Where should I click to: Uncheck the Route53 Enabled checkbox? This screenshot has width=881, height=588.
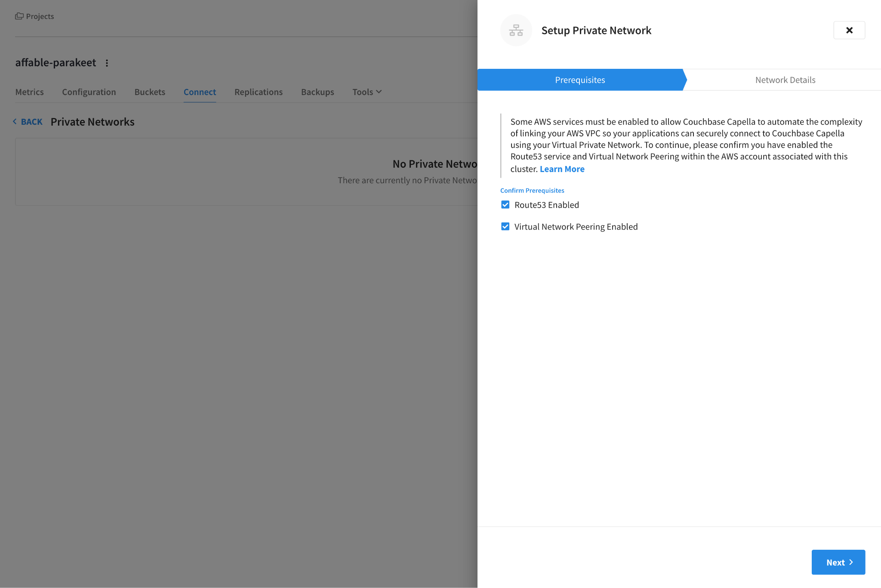pyautogui.click(x=505, y=205)
